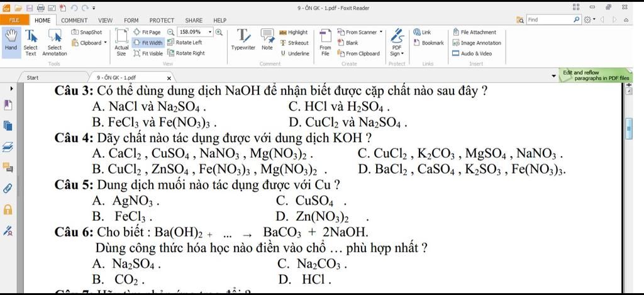
Task: Close the 9 - ÔN GK - 1.pdf tab
Action: pyautogui.click(x=169, y=77)
